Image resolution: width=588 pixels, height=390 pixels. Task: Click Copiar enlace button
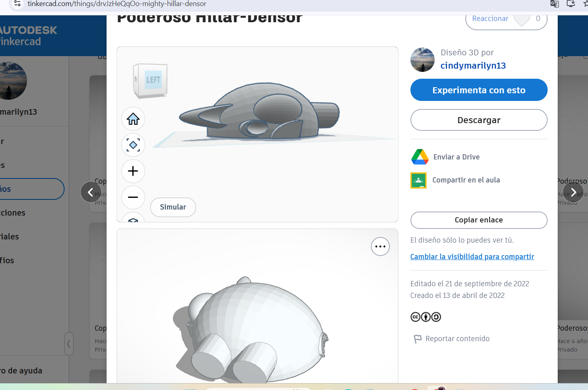tap(479, 220)
